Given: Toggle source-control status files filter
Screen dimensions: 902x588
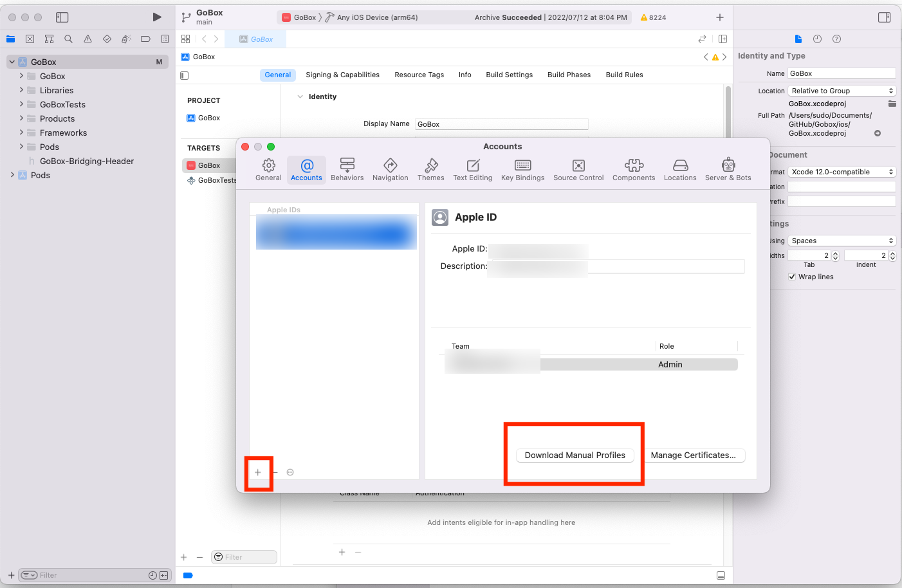Looking at the screenshot, I should click(163, 575).
